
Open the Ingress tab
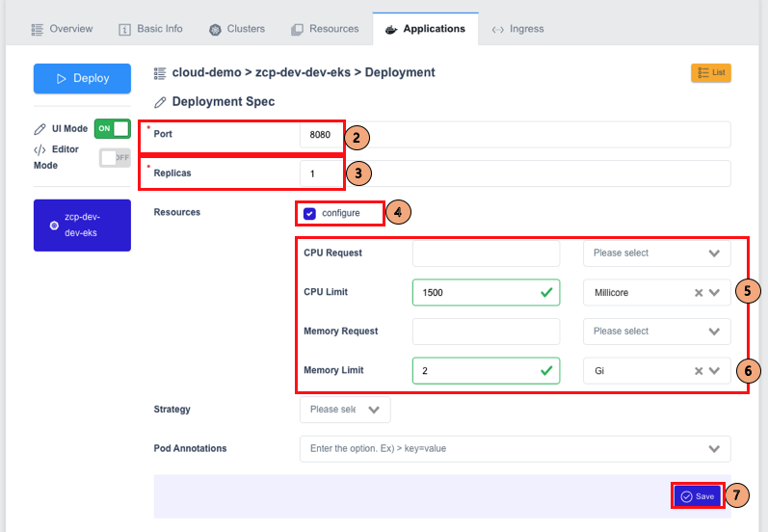pyautogui.click(x=517, y=29)
